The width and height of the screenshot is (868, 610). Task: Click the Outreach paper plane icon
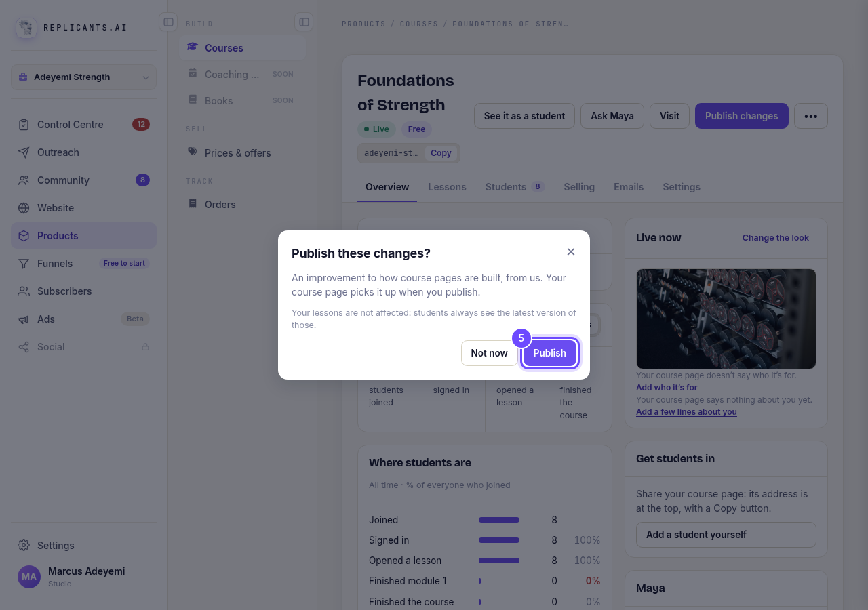point(24,152)
